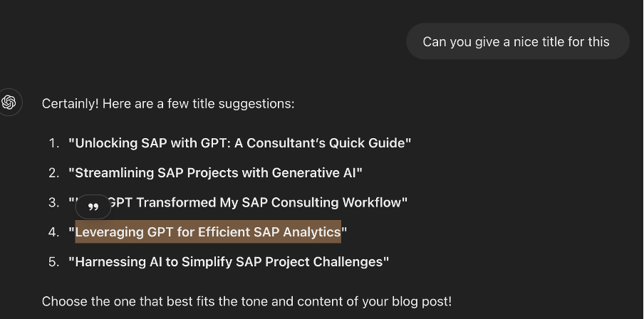644x319 pixels.
Task: Click the ChatGPT logo avatar
Action: [x=9, y=103]
